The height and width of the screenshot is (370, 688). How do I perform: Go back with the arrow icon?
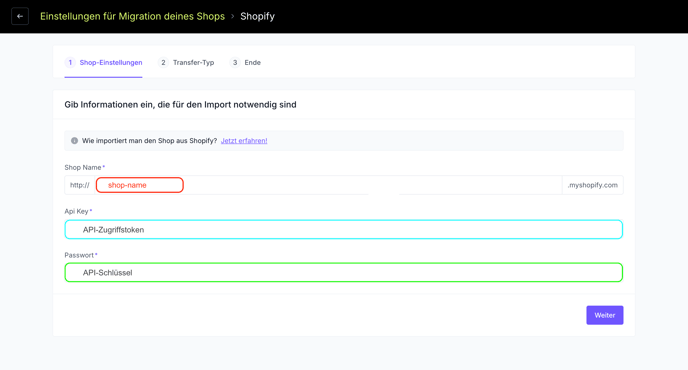click(20, 16)
